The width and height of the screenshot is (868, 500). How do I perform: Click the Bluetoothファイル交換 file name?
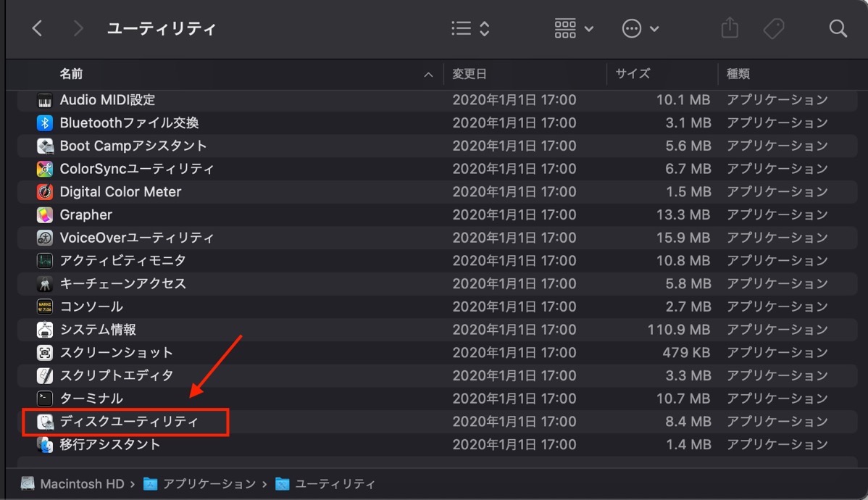[x=129, y=122]
